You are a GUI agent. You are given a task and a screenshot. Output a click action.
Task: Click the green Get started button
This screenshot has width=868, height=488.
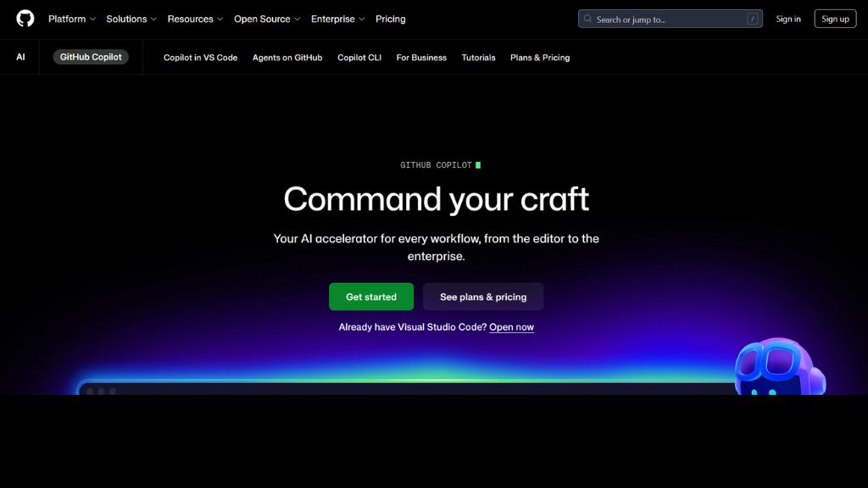(371, 297)
